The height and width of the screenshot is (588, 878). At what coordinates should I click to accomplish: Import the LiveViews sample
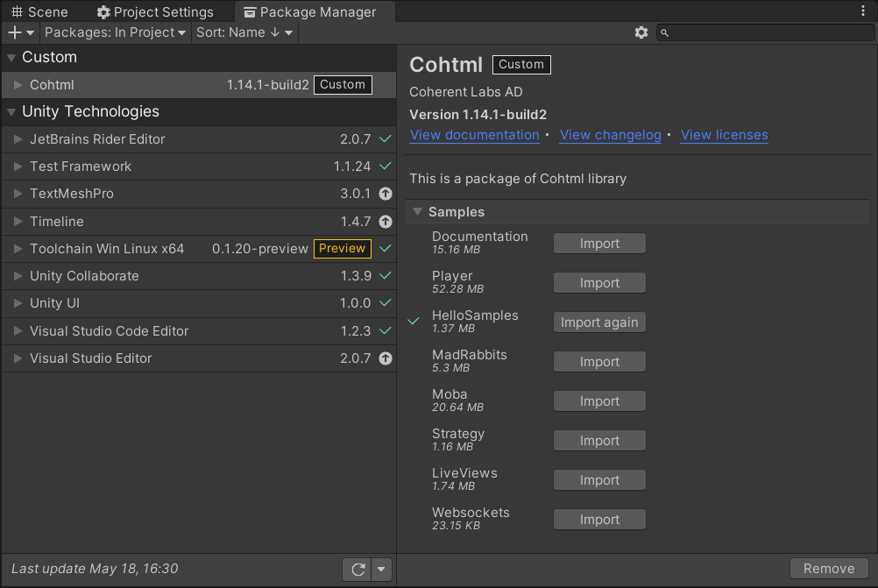pyautogui.click(x=599, y=480)
